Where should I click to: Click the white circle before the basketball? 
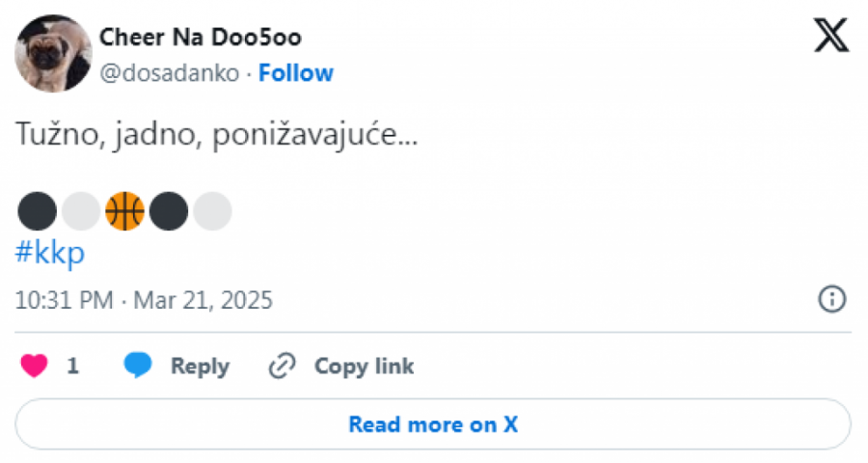pos(81,211)
